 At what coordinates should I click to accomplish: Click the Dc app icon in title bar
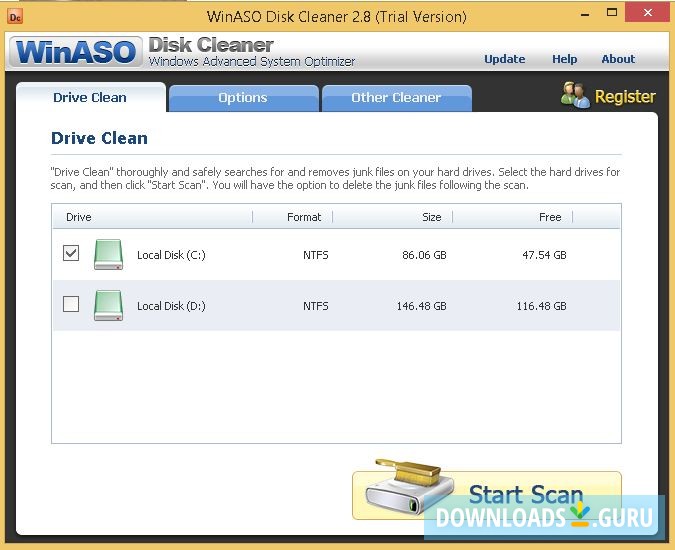(x=15, y=17)
